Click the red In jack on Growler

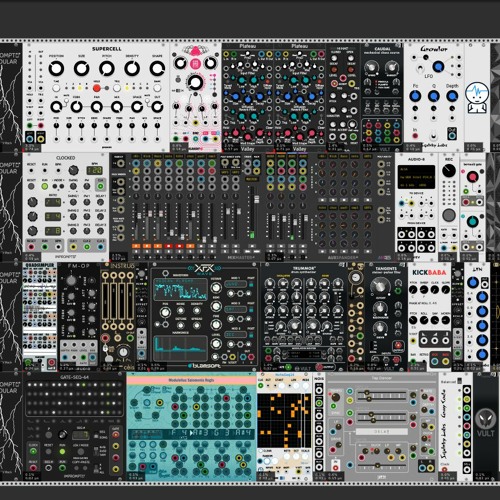pyautogui.click(x=415, y=136)
